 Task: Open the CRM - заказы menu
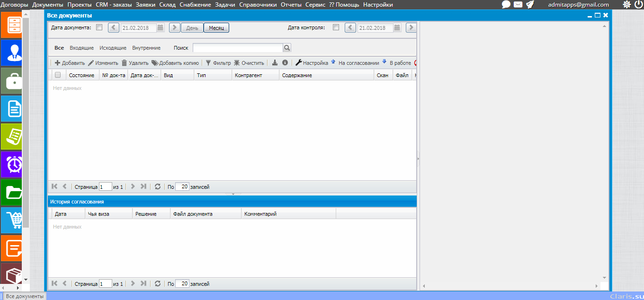pyautogui.click(x=114, y=5)
